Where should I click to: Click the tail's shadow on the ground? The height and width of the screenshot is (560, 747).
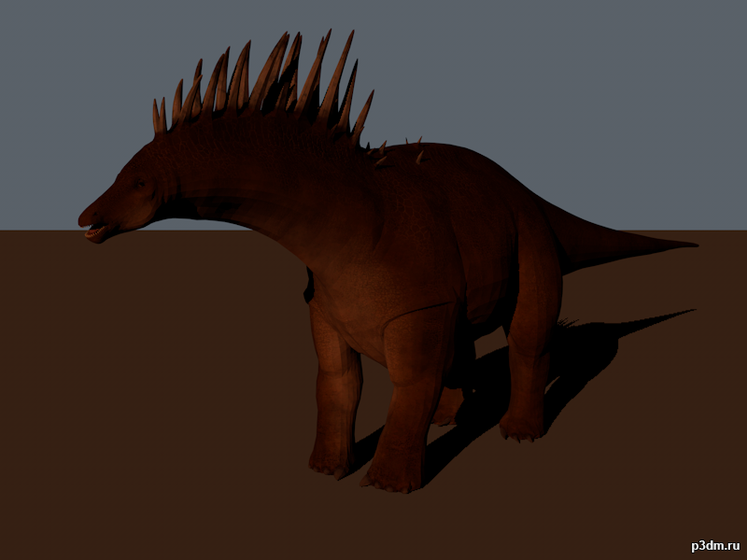pos(654,322)
